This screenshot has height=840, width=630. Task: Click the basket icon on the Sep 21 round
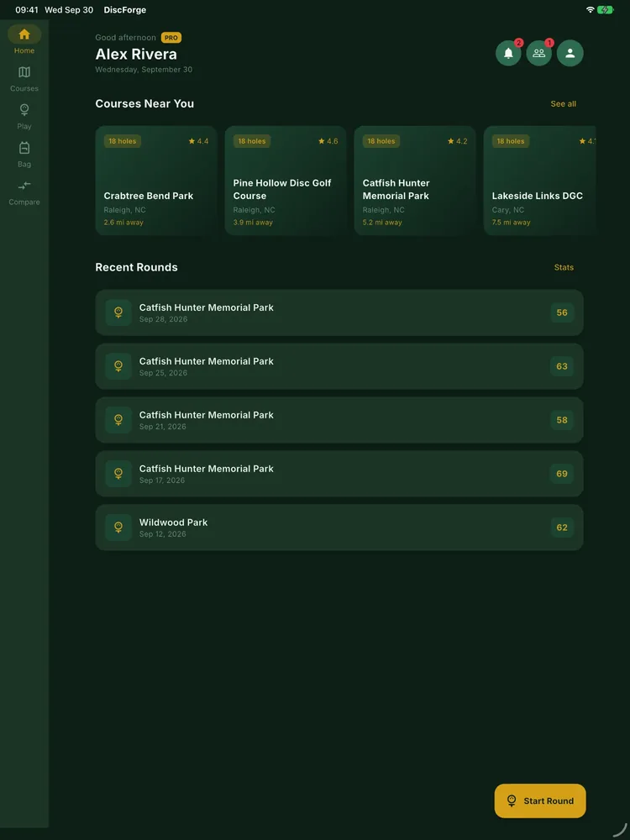click(x=118, y=420)
